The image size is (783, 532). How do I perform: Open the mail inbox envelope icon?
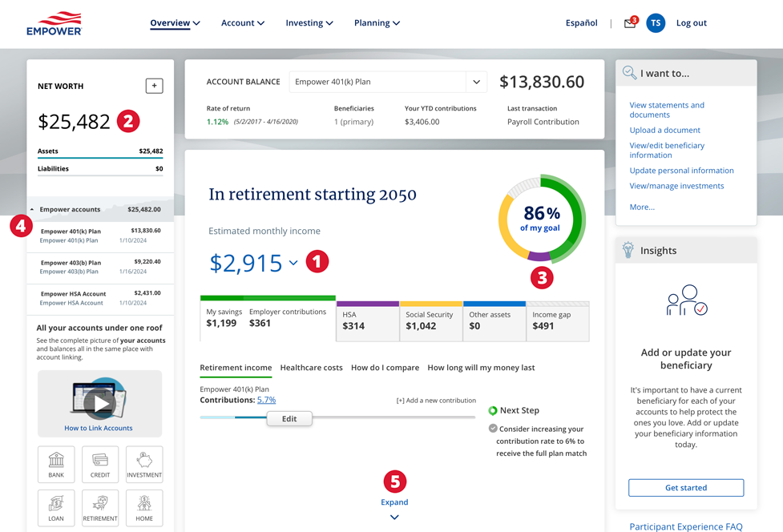[x=630, y=23]
